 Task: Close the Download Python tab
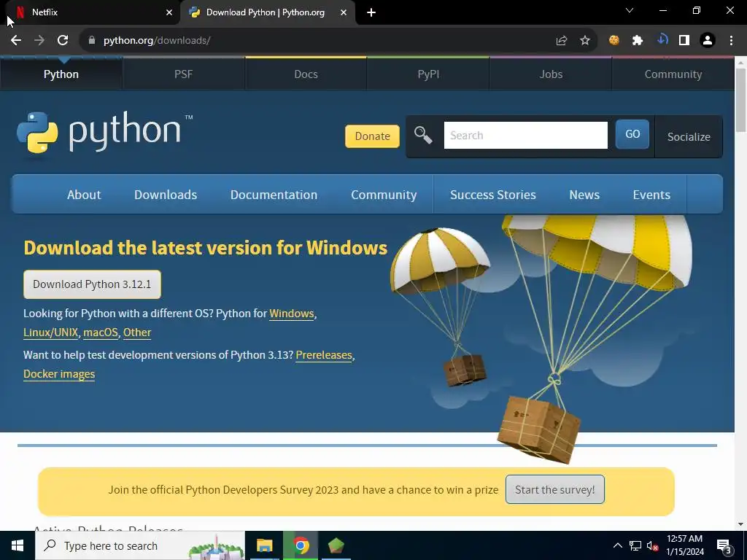(344, 13)
